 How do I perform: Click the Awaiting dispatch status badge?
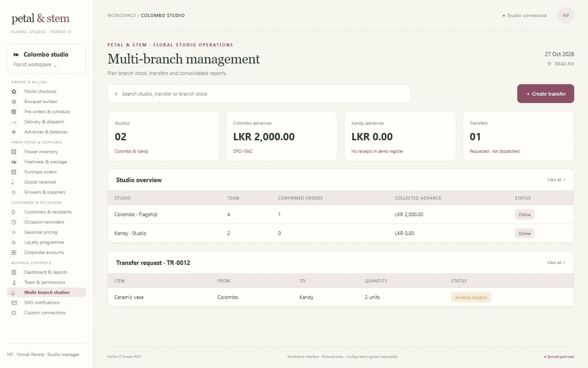click(471, 298)
